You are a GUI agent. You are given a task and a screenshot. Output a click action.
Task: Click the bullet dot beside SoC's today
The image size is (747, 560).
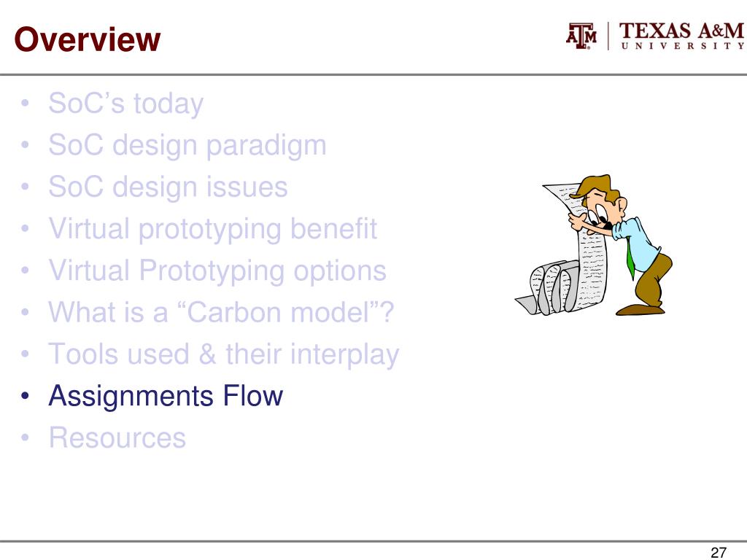click(26, 104)
